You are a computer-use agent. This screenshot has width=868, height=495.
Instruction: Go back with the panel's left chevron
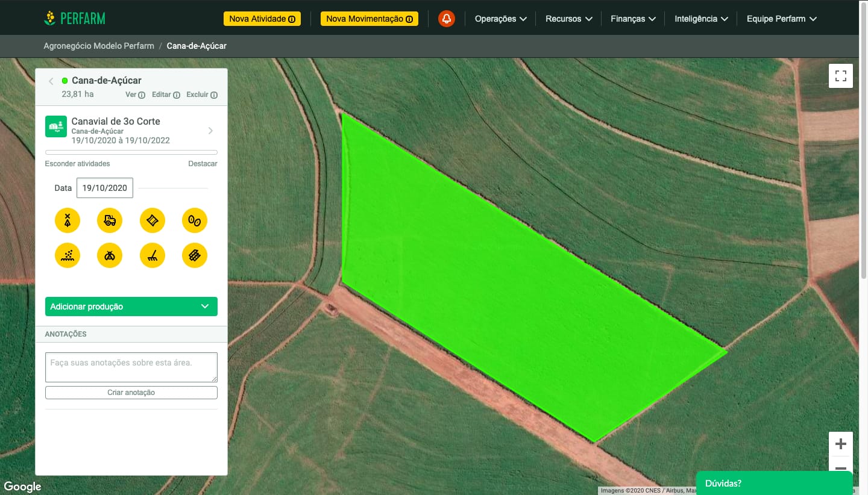point(51,81)
